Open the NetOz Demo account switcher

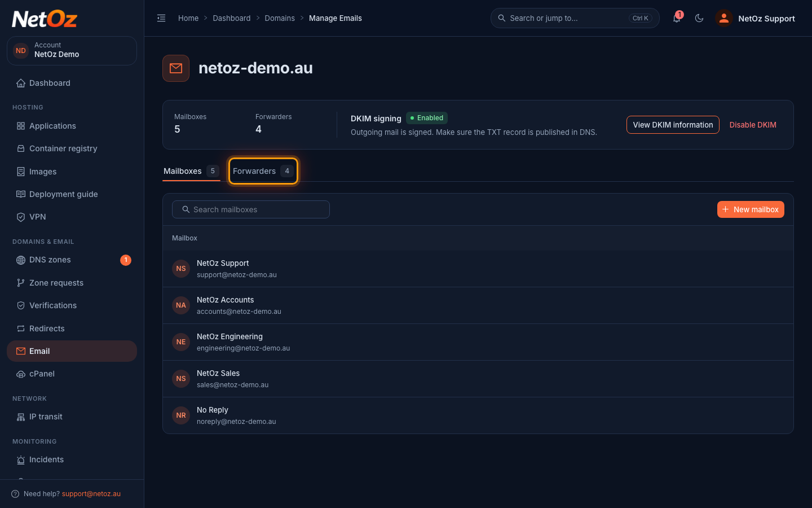[x=72, y=51]
